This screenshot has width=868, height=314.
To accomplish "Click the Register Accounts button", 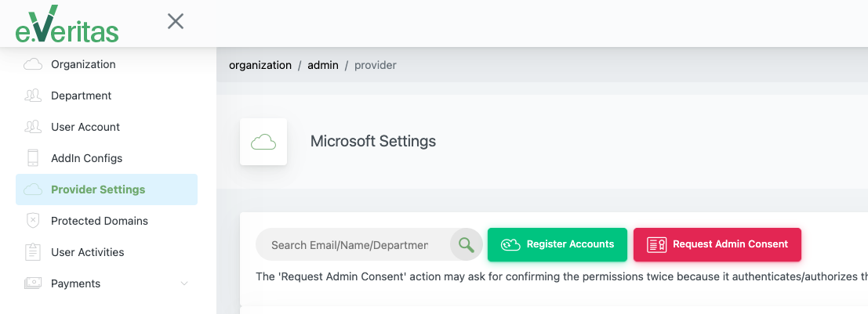I will 557,244.
